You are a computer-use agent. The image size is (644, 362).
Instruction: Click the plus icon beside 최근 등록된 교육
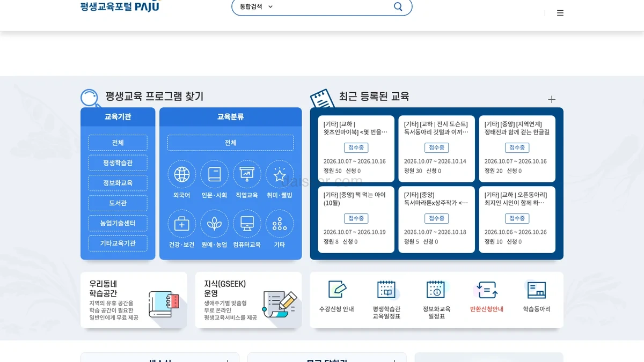pyautogui.click(x=552, y=99)
